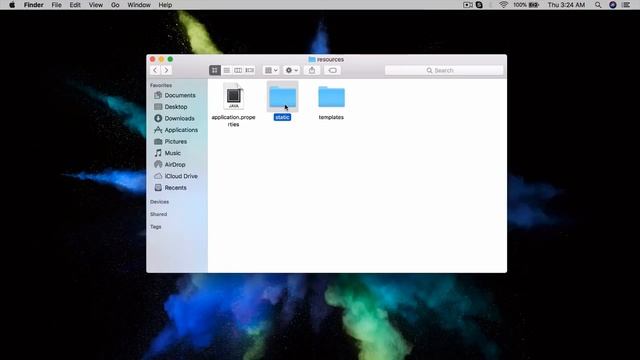640x360 pixels.
Task: Click the Skype menu bar icon
Action: (x=479, y=5)
